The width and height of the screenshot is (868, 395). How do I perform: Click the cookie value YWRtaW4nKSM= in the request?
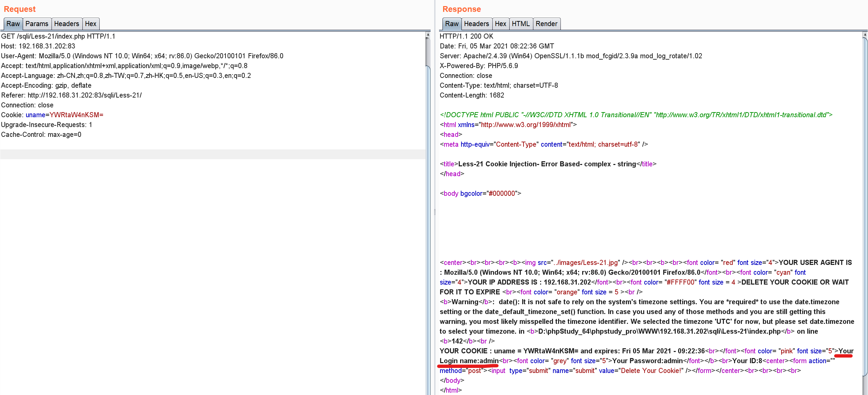[76, 115]
